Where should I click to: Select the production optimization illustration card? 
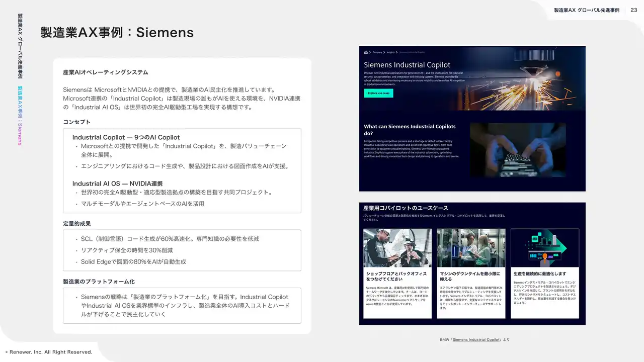[544, 247]
